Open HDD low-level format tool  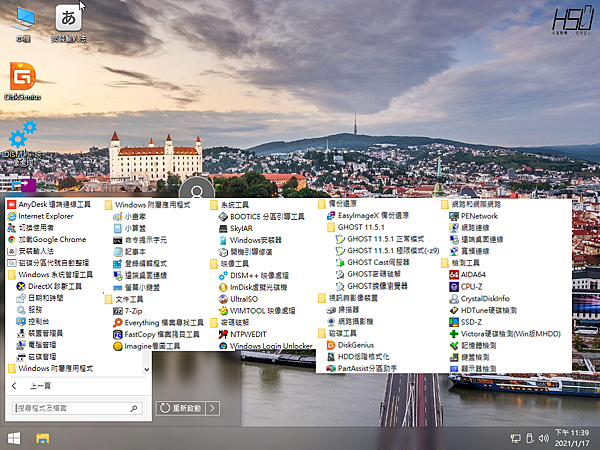click(x=358, y=357)
